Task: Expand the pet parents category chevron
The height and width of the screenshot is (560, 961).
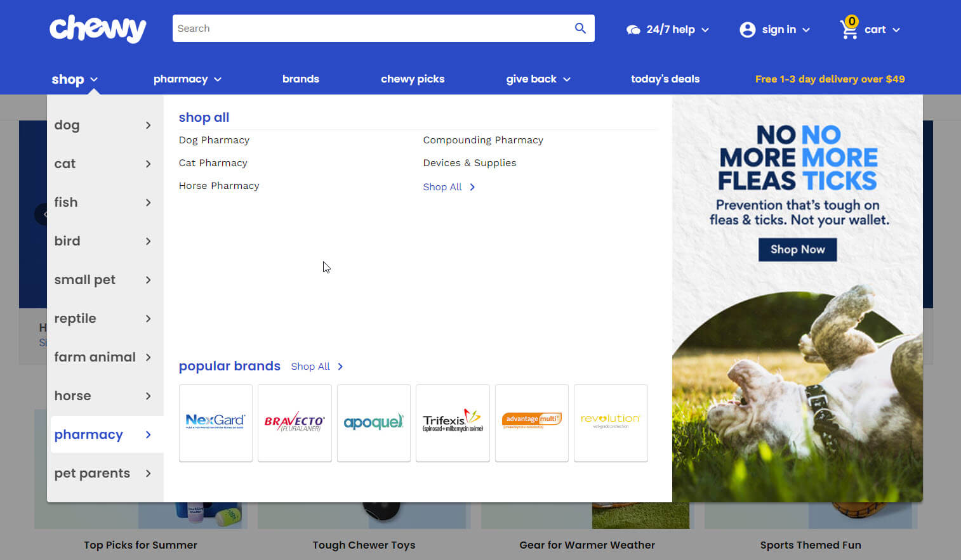Action: coord(148,474)
